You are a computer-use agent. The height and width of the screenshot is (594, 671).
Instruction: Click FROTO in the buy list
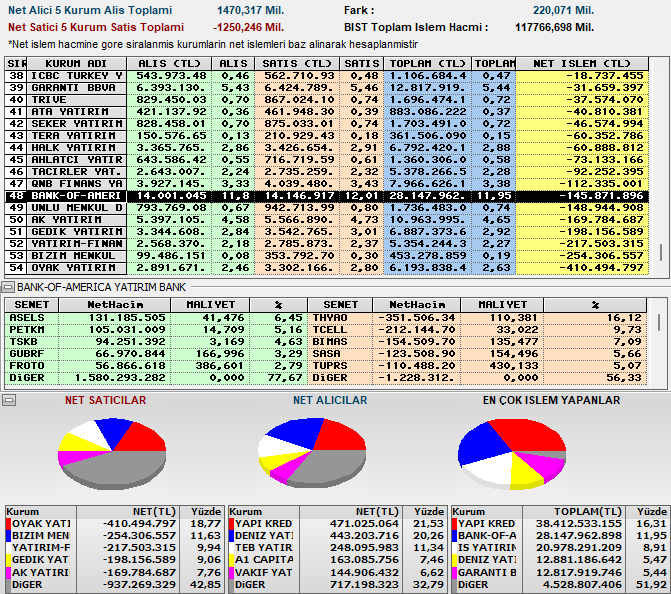[27, 366]
